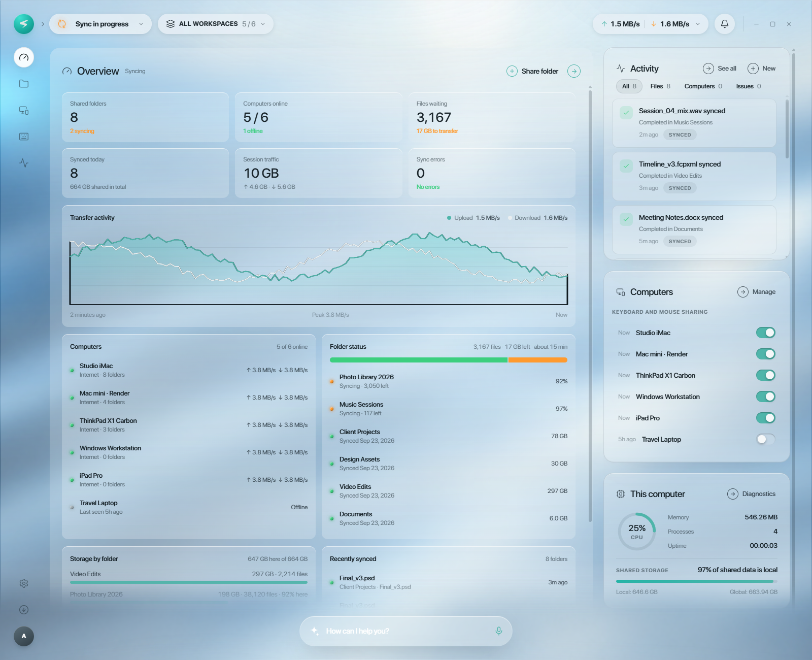Select Travel Laptop in Computers list
The image size is (812, 660).
coord(189,507)
